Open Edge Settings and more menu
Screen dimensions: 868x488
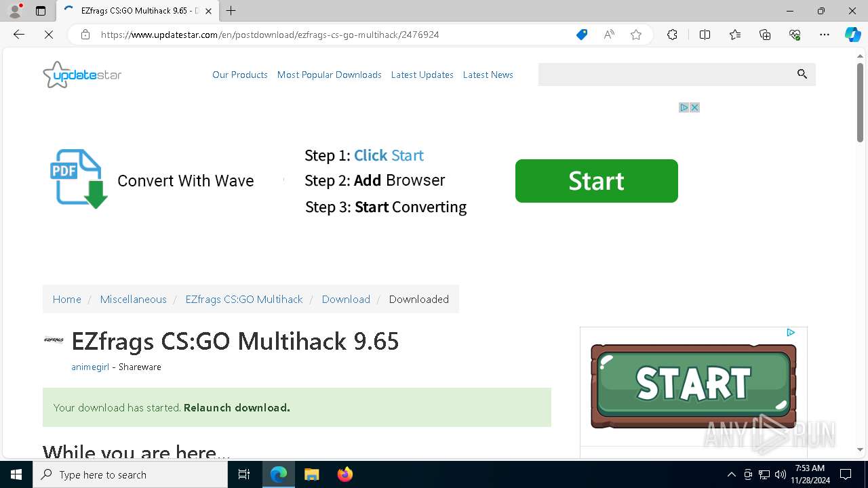click(825, 35)
